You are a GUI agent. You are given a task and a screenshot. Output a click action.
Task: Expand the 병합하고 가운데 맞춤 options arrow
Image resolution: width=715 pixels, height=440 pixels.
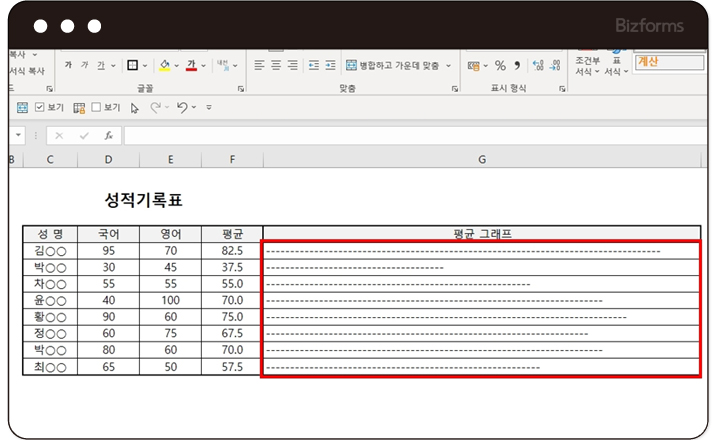point(449,66)
